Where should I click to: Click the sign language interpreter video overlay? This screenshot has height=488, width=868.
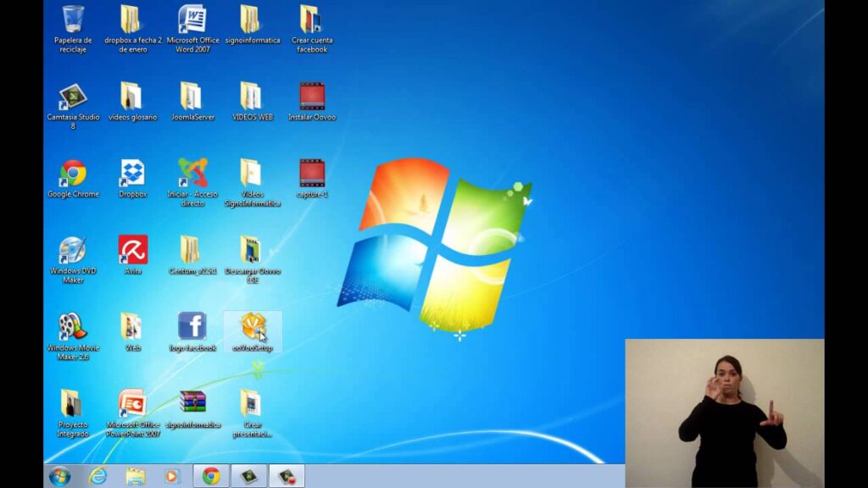point(725,413)
